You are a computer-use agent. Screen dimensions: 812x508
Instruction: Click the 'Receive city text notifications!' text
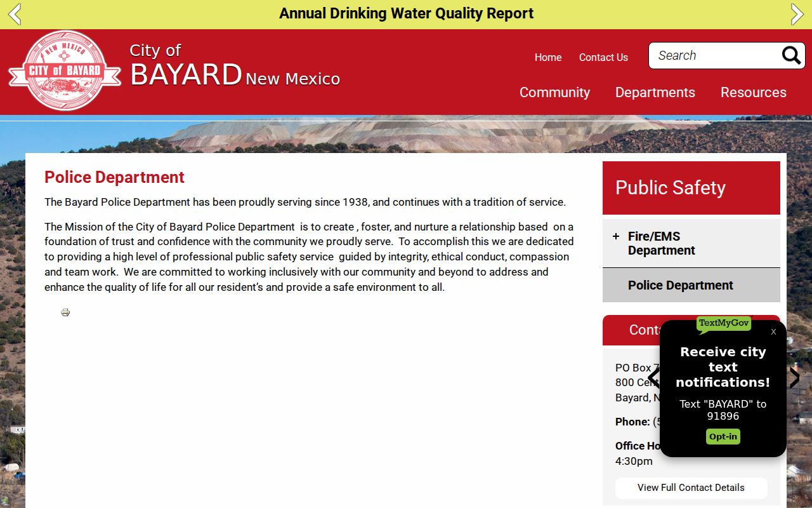tap(723, 367)
